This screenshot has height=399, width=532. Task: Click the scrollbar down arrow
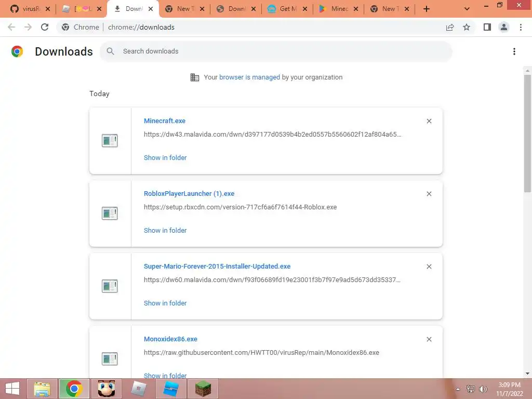point(527,374)
